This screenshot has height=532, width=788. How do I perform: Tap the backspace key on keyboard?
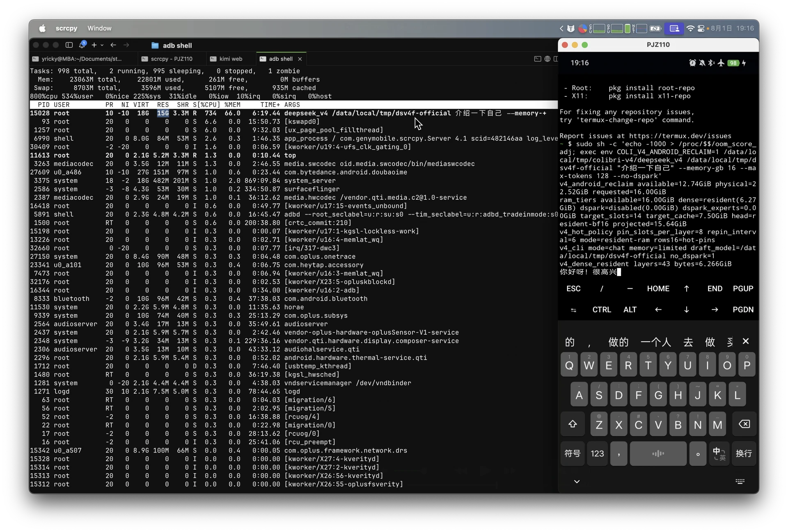744,424
